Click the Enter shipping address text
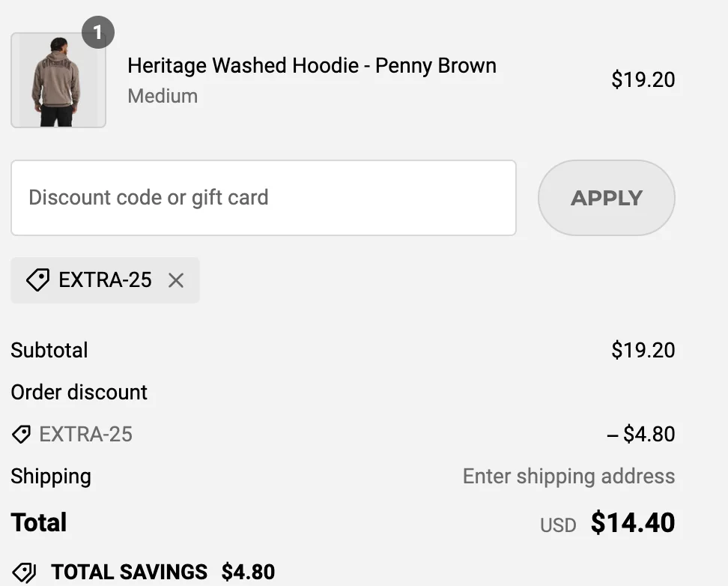Screen dimensions: 728x586 [568, 477]
